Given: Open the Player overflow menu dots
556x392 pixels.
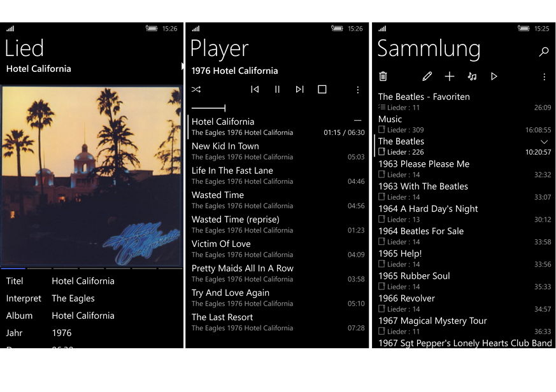Looking at the screenshot, I should coord(358,90).
